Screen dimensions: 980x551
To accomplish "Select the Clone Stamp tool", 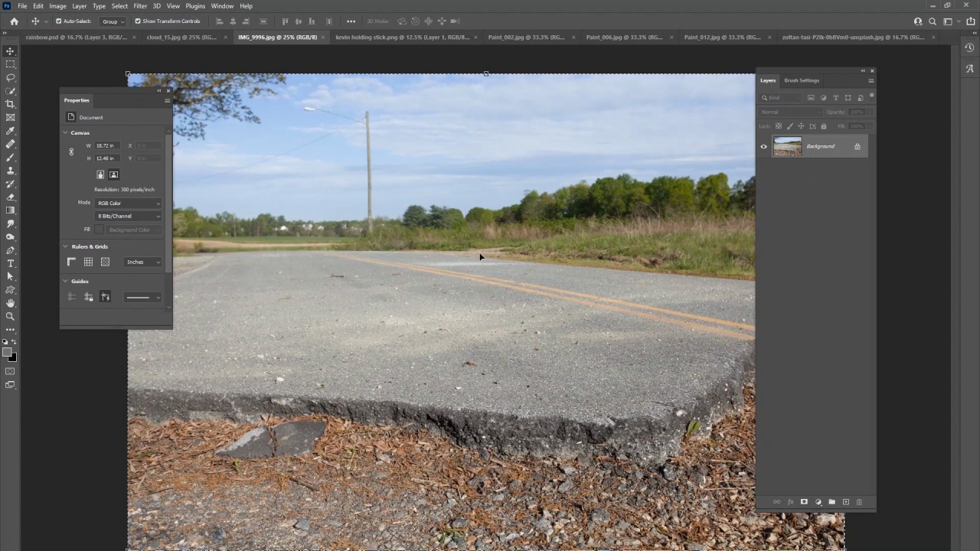I will coord(11,171).
